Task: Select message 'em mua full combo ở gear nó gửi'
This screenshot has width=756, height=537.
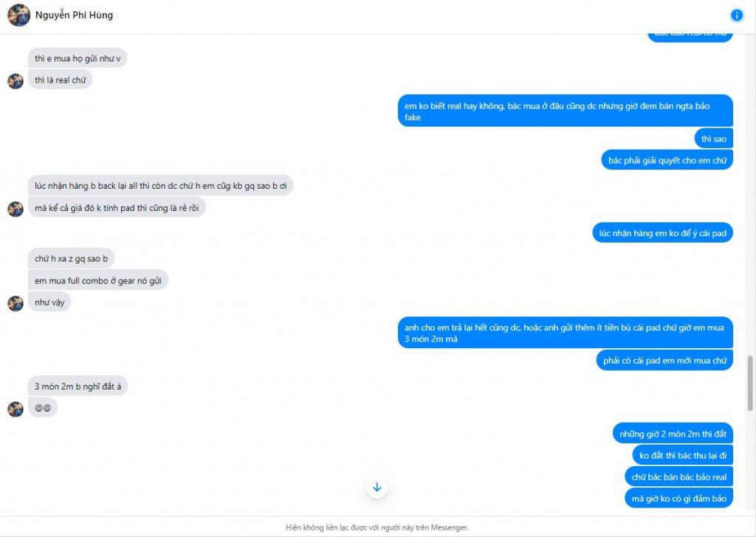Action: click(98, 280)
